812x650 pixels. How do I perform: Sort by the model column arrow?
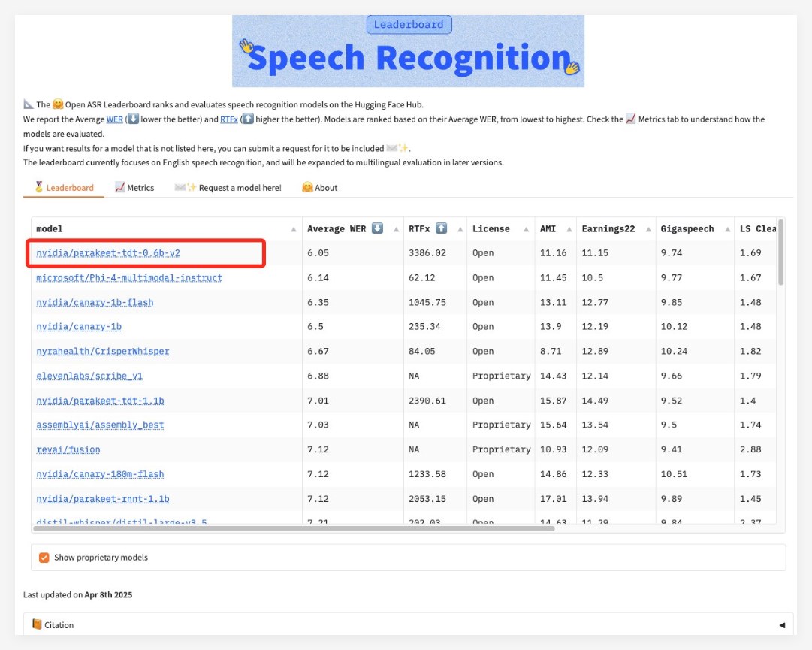[294, 229]
